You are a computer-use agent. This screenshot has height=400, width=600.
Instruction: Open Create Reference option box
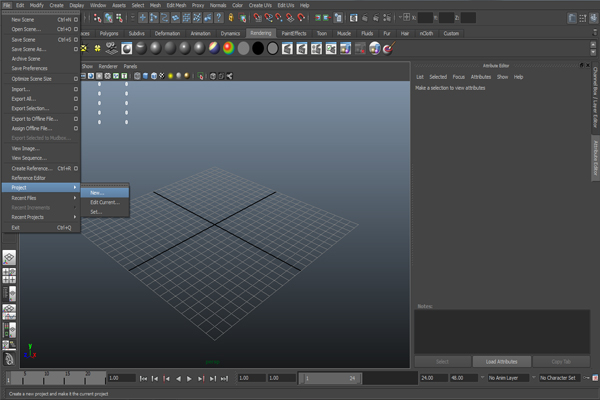click(76, 168)
